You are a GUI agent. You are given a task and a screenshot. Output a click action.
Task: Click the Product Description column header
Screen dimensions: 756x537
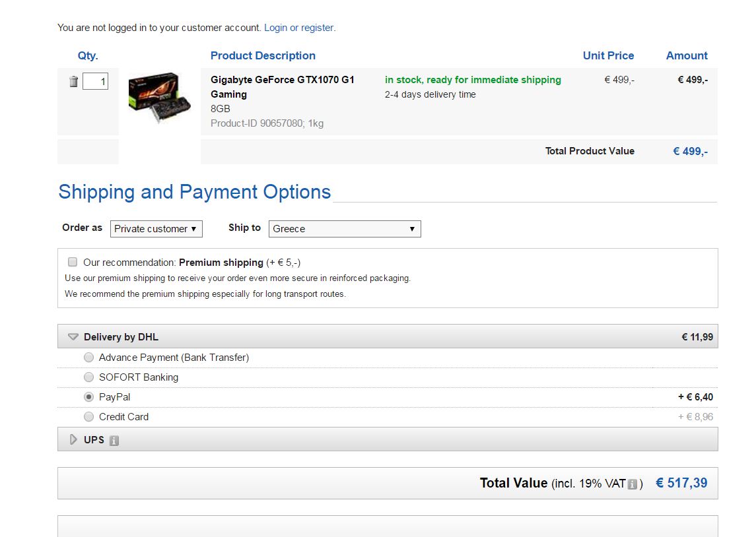pyautogui.click(x=263, y=55)
